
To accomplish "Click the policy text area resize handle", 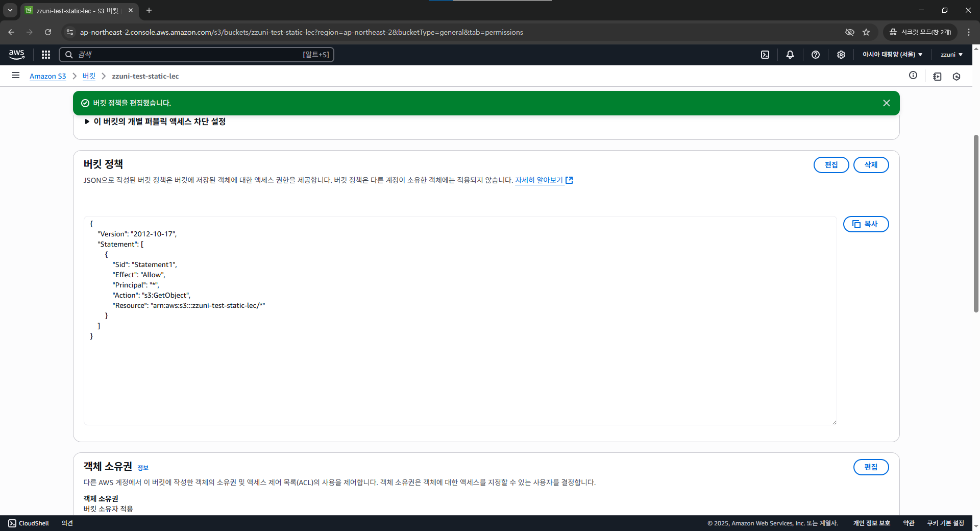I will 834,422.
